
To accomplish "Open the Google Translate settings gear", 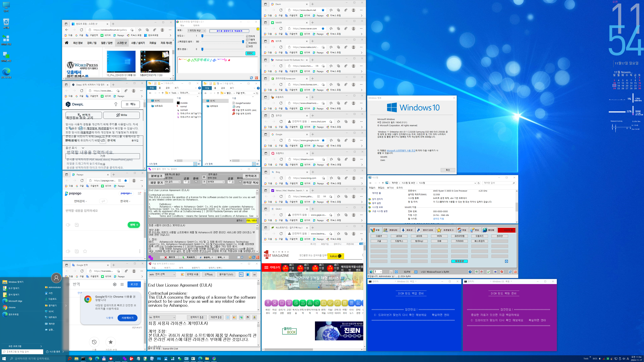I will pos(115,284).
